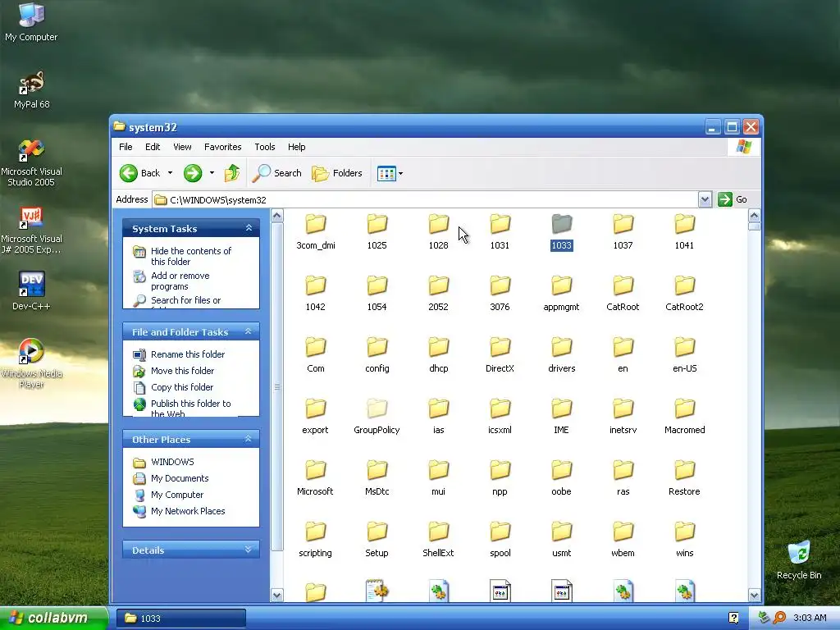Image resolution: width=840 pixels, height=630 pixels.
Task: Click Hide the contents of this folder
Action: (x=182, y=256)
